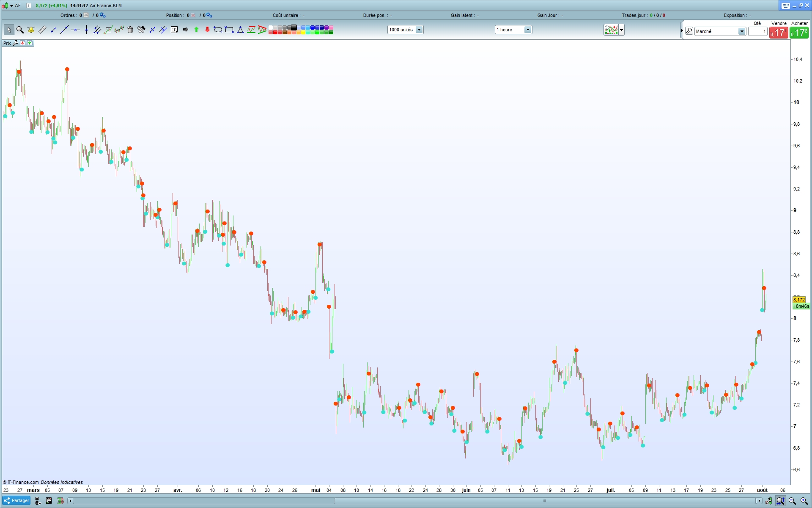Toggle the auto-fit zoom button
The width and height of the screenshot is (812, 508).
780,501
